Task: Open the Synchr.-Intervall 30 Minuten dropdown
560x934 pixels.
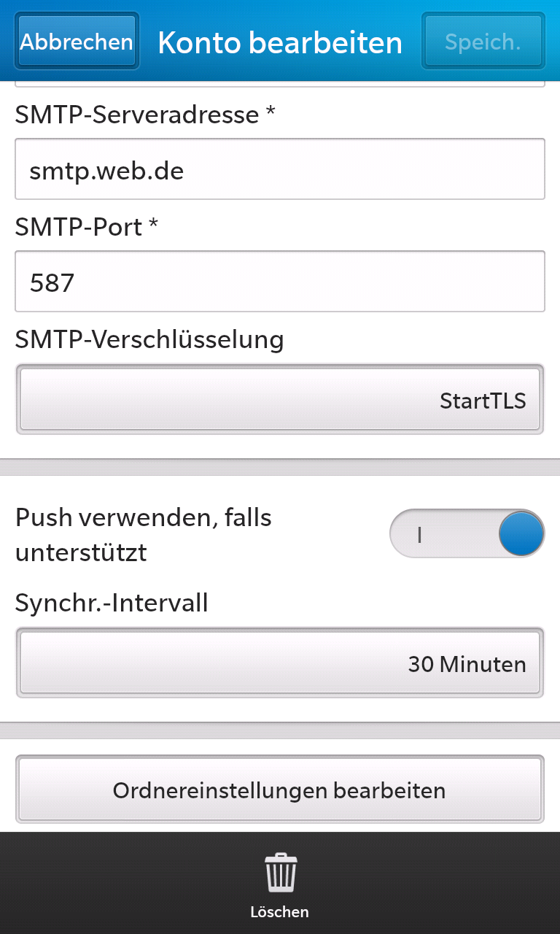Action: [280, 663]
